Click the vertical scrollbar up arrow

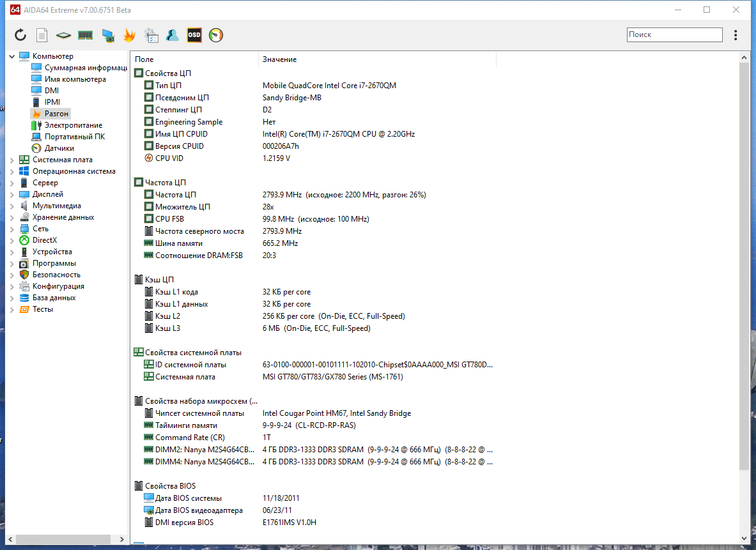[x=744, y=57]
